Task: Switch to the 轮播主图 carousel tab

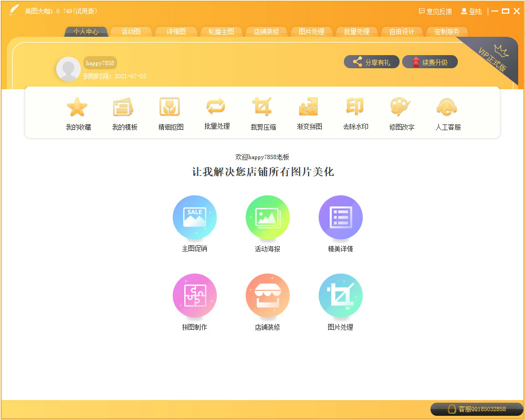Action: pyautogui.click(x=220, y=31)
